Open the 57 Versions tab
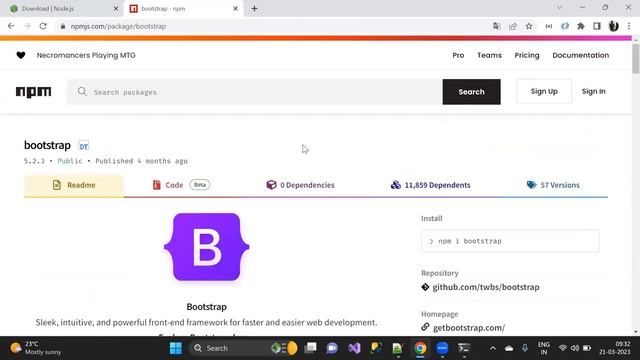Viewport: 640px width, 360px height. pos(553,185)
